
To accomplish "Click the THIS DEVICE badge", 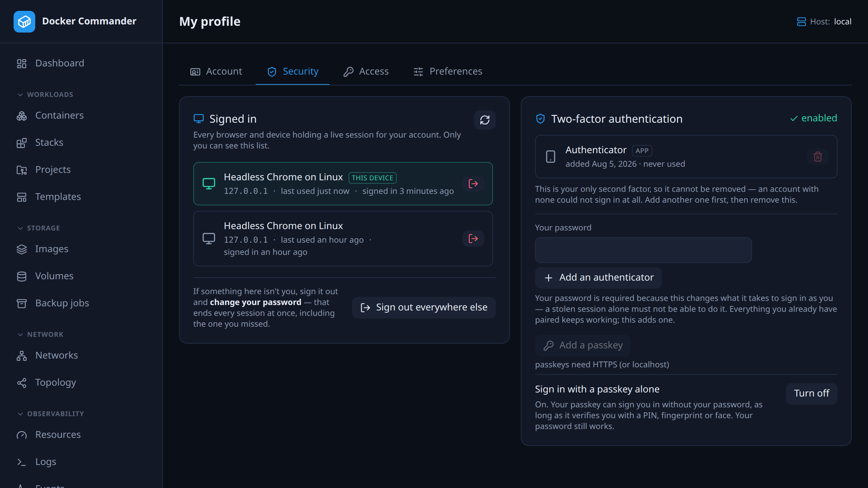I will 372,178.
